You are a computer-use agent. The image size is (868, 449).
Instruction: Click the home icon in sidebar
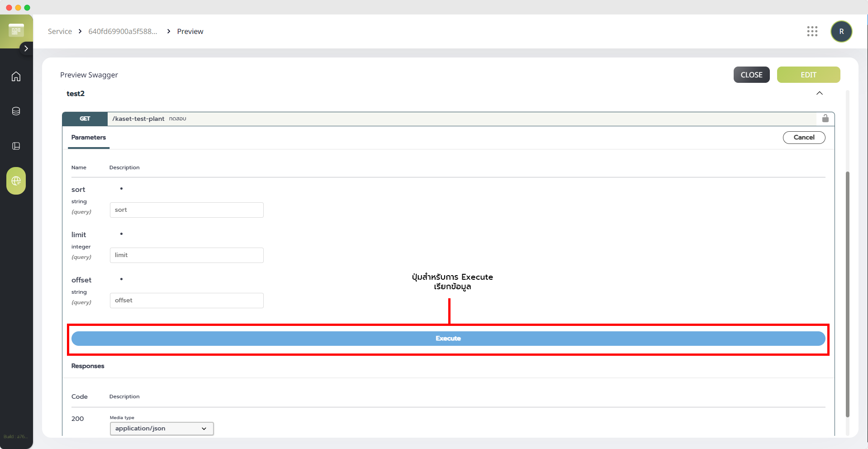[x=16, y=76]
